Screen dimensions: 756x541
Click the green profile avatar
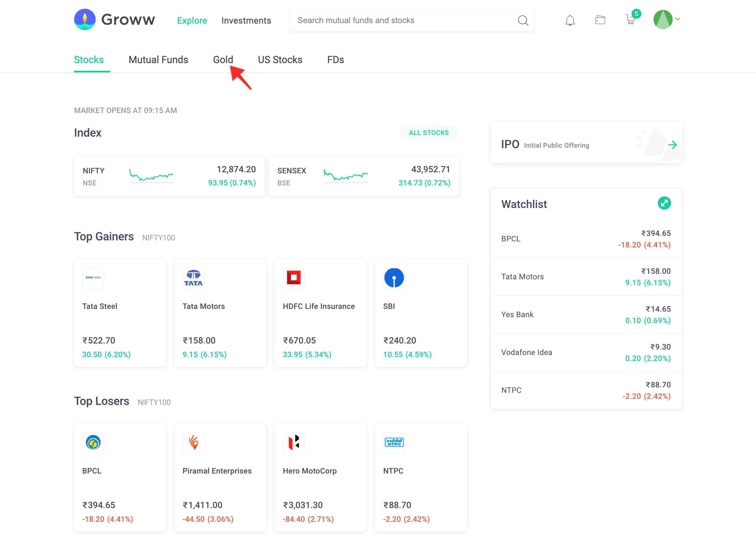[x=663, y=19]
